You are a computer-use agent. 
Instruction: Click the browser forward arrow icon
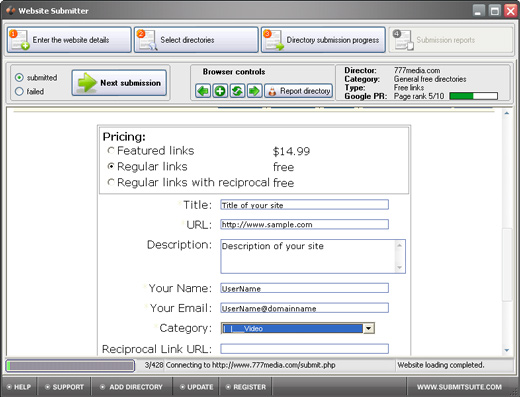point(254,91)
